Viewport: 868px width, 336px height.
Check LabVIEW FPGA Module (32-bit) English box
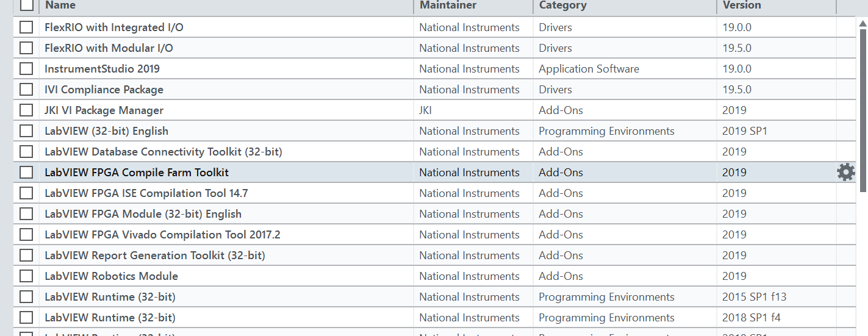[26, 214]
